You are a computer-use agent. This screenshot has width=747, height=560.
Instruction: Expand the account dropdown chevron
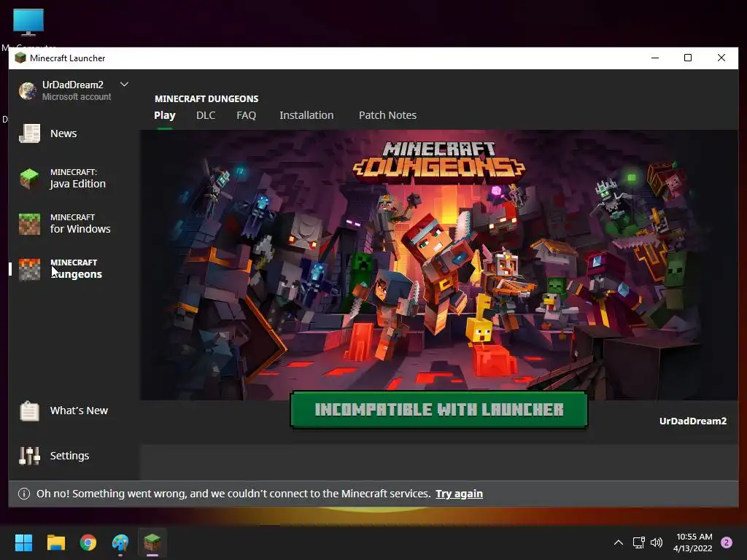click(x=124, y=85)
